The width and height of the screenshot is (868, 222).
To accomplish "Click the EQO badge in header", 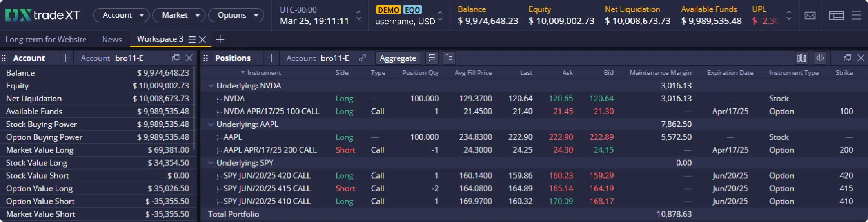I will point(412,10).
